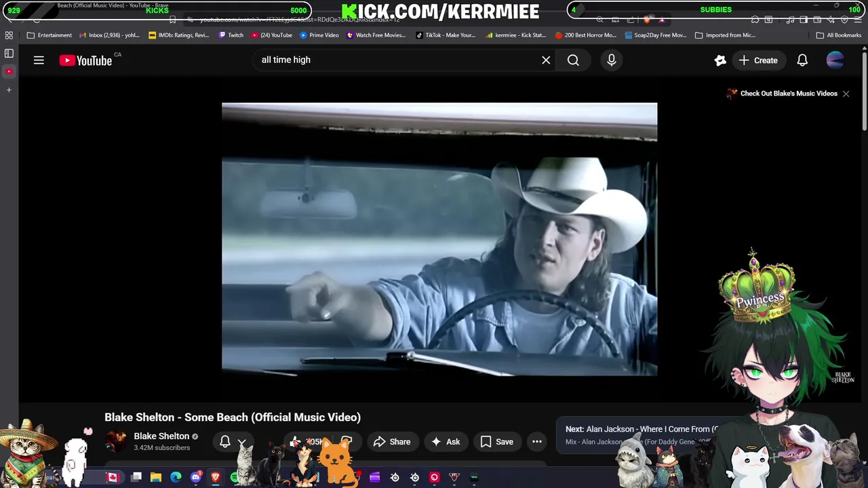Open File Explorer from the taskbar
This screenshot has height=488, width=868.
click(155, 477)
